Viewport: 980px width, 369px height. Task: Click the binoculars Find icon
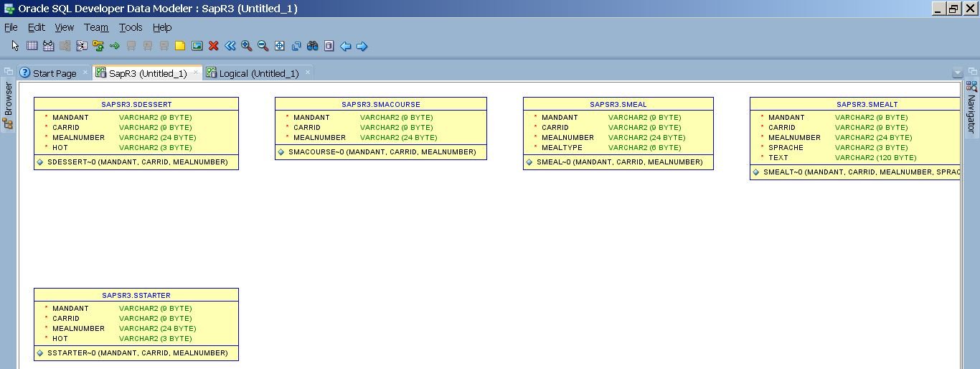[x=312, y=46]
